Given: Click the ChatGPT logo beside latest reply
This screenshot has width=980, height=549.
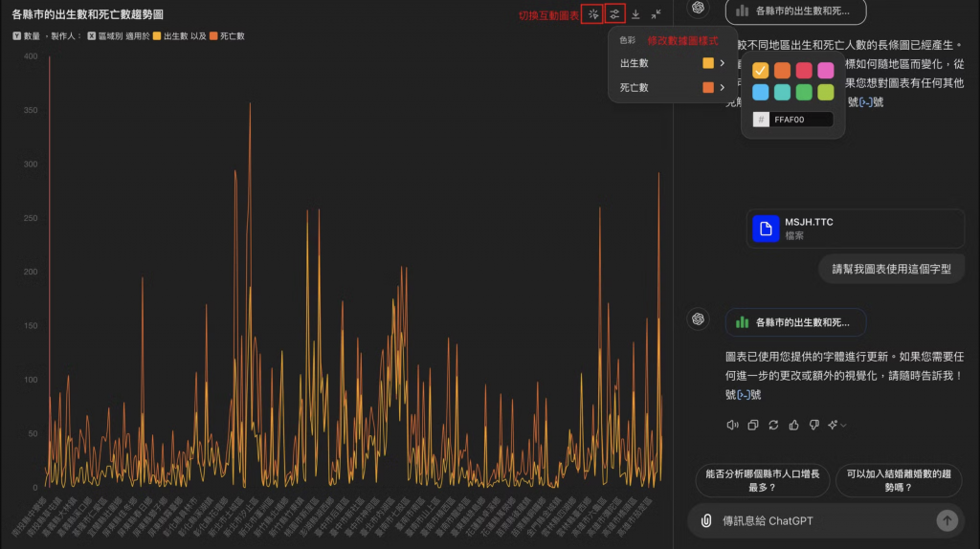Looking at the screenshot, I should (698, 319).
